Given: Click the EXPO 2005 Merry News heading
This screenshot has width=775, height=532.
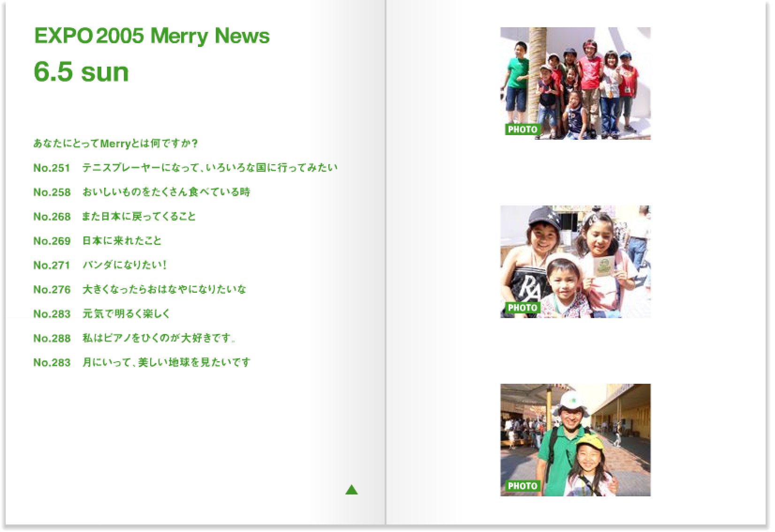Looking at the screenshot, I should pos(152,36).
